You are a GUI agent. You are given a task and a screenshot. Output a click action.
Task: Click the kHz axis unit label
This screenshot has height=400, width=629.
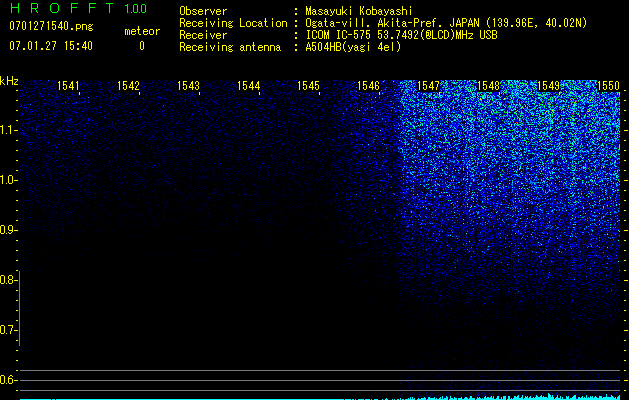point(9,81)
